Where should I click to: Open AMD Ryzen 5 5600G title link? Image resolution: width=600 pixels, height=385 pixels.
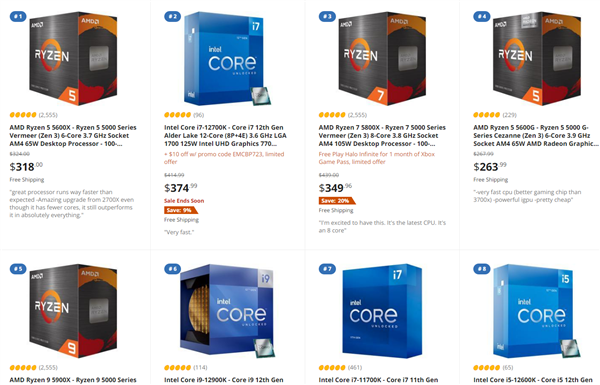(x=536, y=135)
